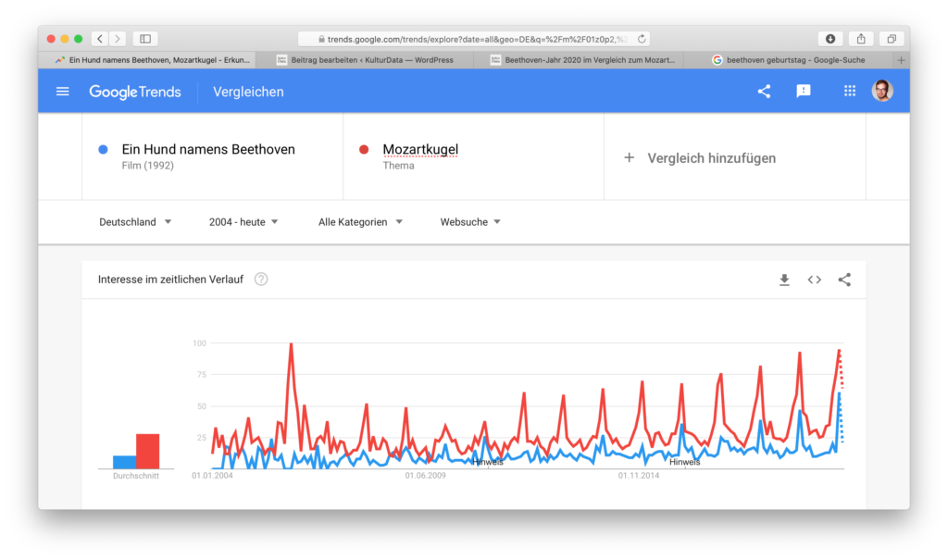Open the Safari downloads button
The height and width of the screenshot is (560, 948).
[x=830, y=39]
